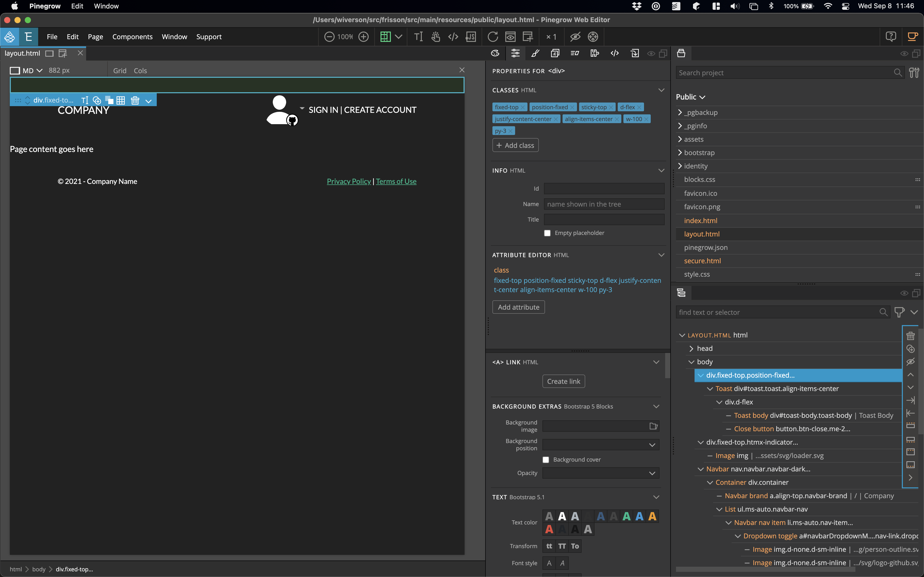The height and width of the screenshot is (577, 924).
Task: Collapse the body node in tree
Action: point(691,362)
